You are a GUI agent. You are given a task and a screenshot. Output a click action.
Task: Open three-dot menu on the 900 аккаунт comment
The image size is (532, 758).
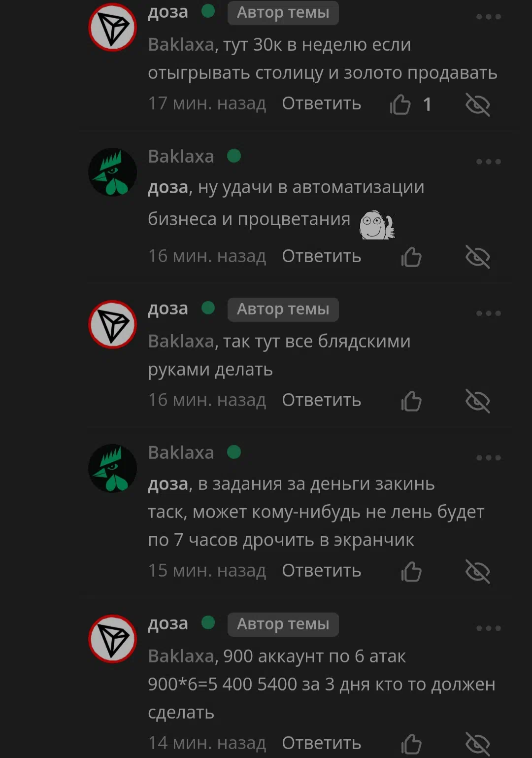[x=489, y=628]
